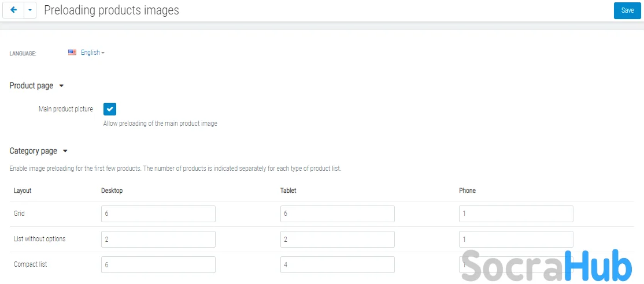Open the dropdown arrow beside the back button
This screenshot has height=284, width=644.
coord(30,10)
